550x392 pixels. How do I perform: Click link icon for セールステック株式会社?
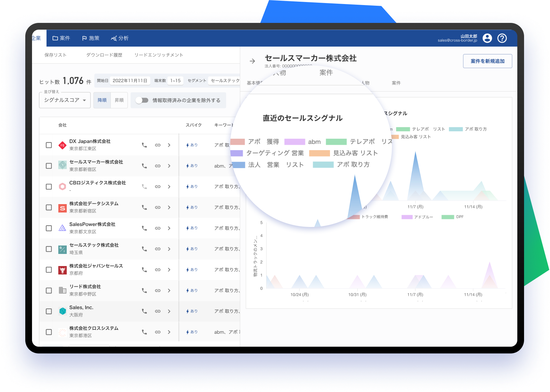pyautogui.click(x=158, y=249)
